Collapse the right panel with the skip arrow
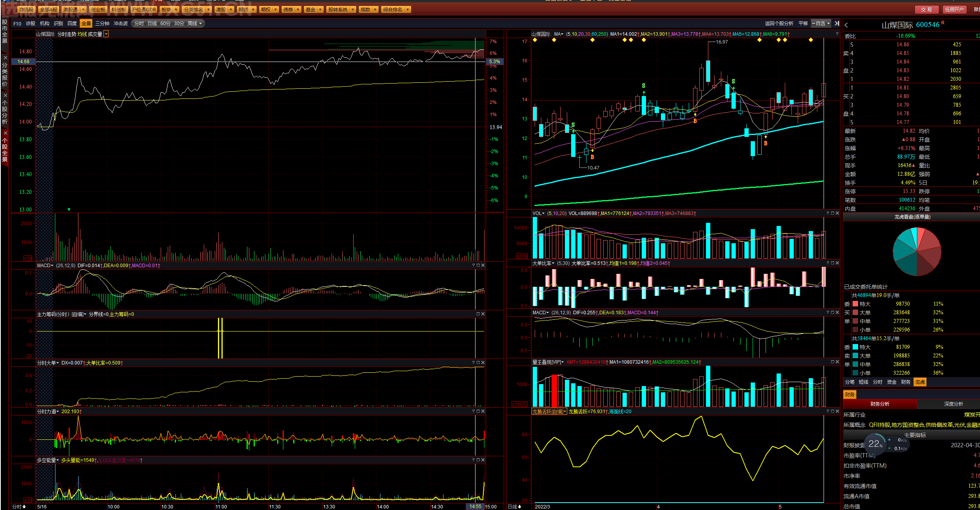980x510 pixels. 837,24
